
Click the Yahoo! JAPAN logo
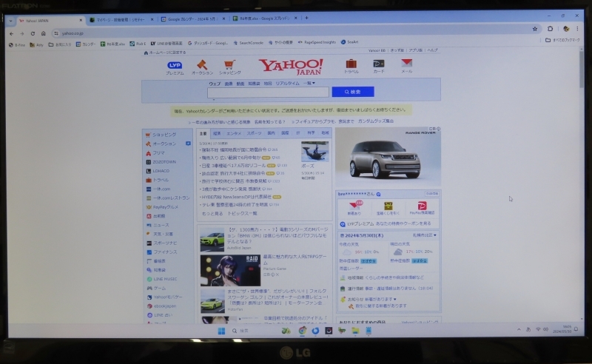291,67
